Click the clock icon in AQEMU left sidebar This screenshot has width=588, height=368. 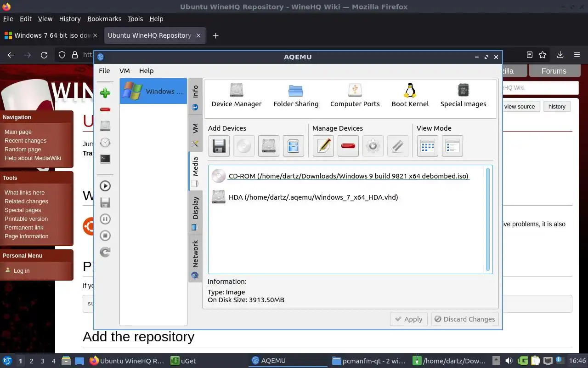pos(105,143)
